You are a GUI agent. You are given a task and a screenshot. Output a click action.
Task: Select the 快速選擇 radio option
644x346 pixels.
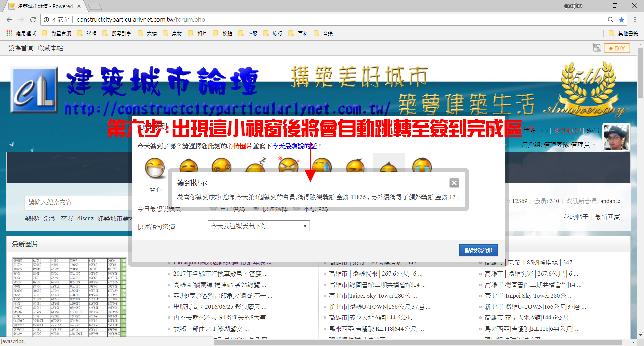click(256, 209)
